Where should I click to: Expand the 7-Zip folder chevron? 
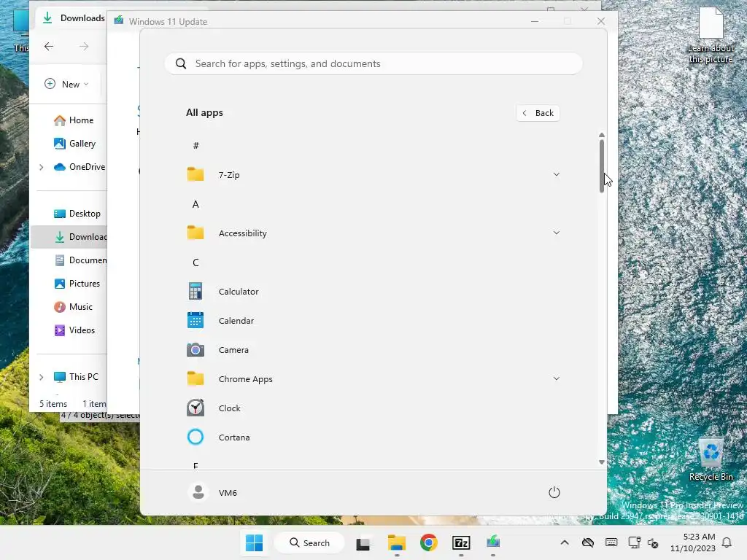(x=556, y=174)
